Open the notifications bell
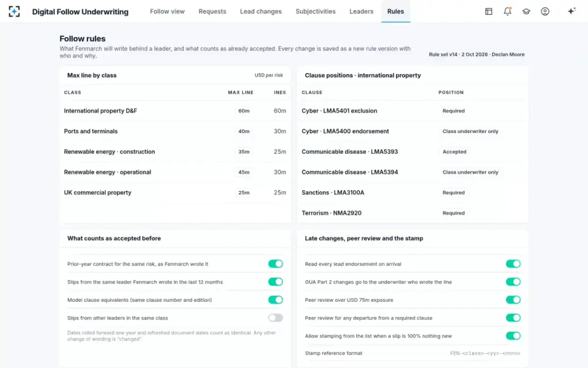This screenshot has height=368, width=588. pyautogui.click(x=508, y=11)
